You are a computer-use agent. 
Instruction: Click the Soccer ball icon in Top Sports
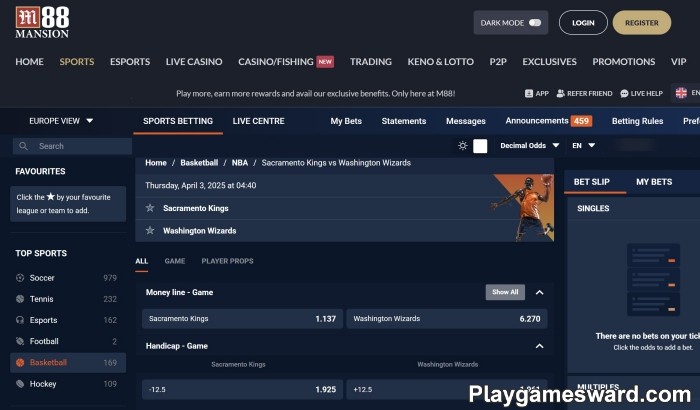(x=20, y=278)
